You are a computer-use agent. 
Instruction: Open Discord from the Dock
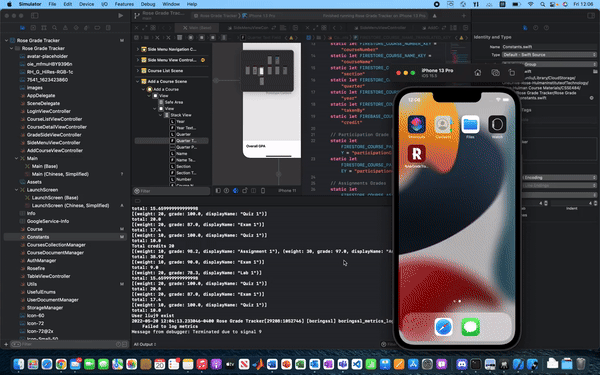461,364
